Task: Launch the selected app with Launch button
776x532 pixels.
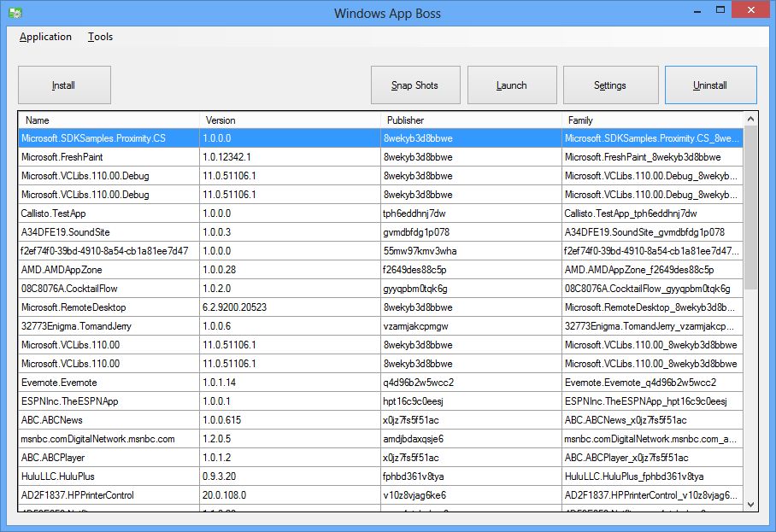Action: point(512,85)
